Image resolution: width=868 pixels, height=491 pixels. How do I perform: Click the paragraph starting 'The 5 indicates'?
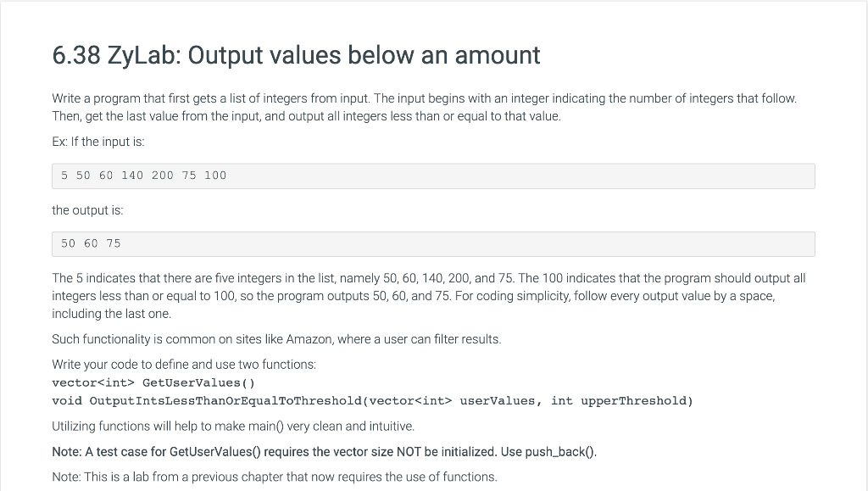[429, 296]
